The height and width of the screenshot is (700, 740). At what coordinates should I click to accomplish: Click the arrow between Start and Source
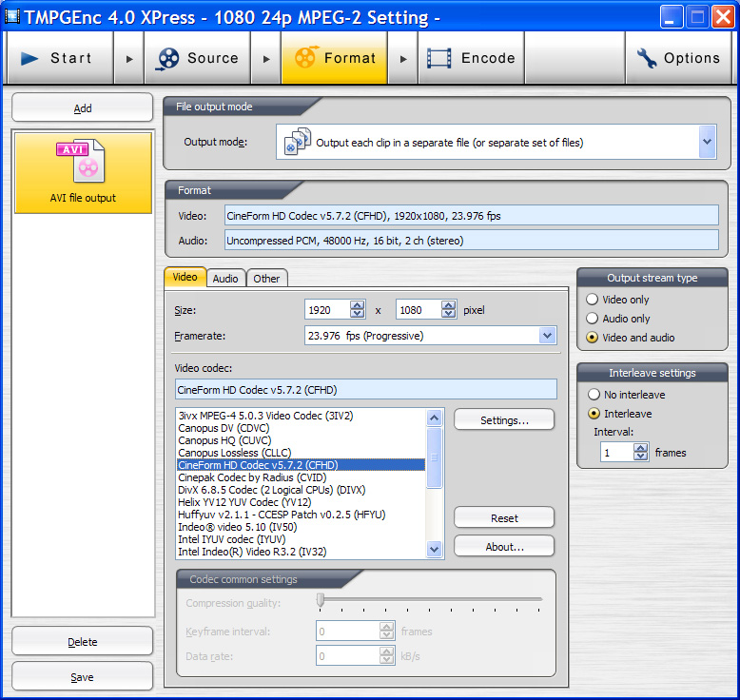(128, 59)
